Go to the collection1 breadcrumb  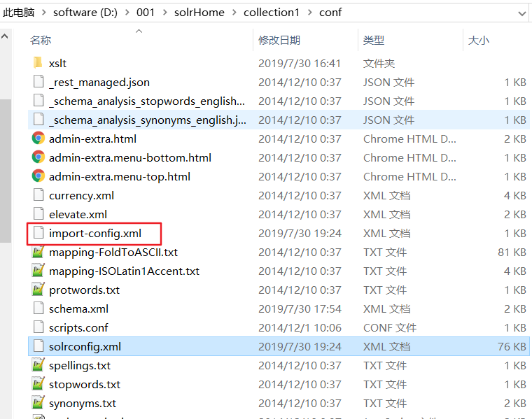[x=272, y=13]
